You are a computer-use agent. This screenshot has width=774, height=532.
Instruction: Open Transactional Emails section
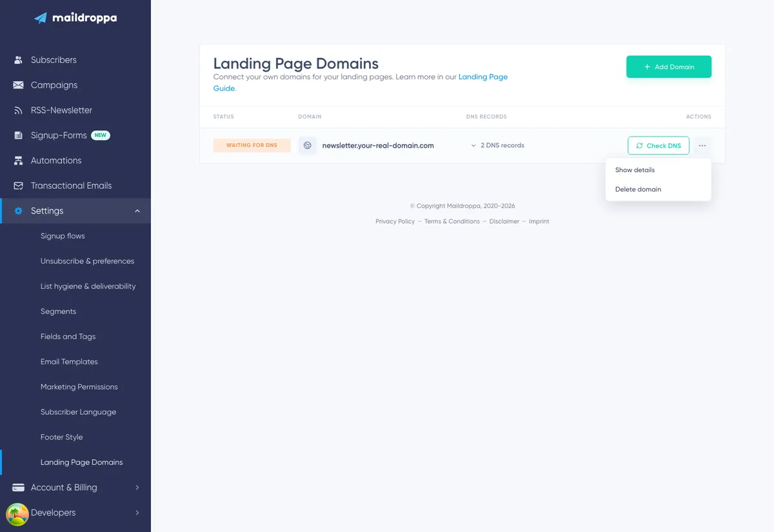click(75, 186)
